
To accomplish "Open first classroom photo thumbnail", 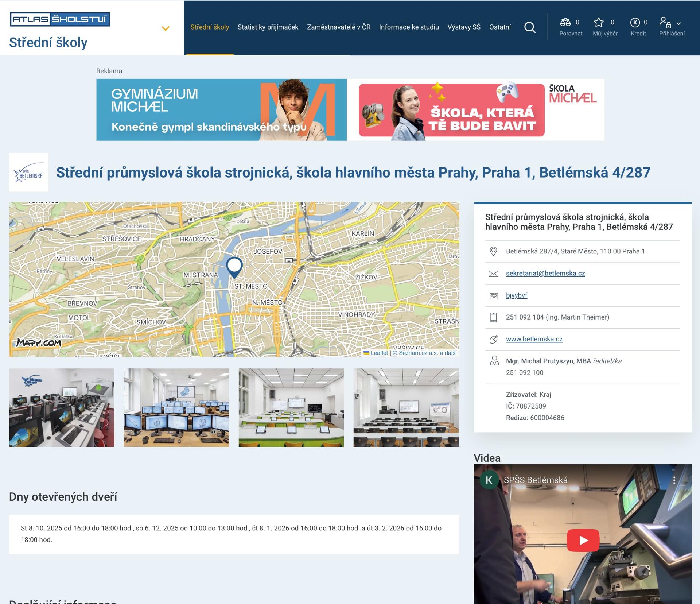I will (62, 407).
